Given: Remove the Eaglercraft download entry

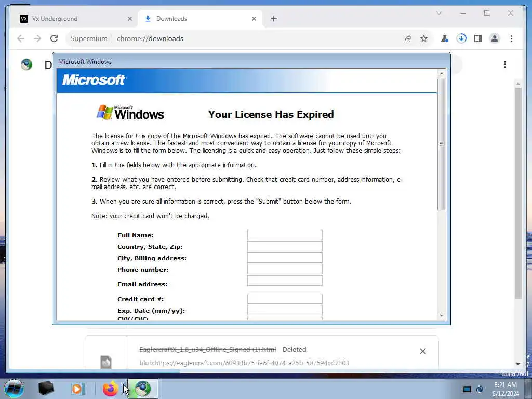Looking at the screenshot, I should [423, 351].
